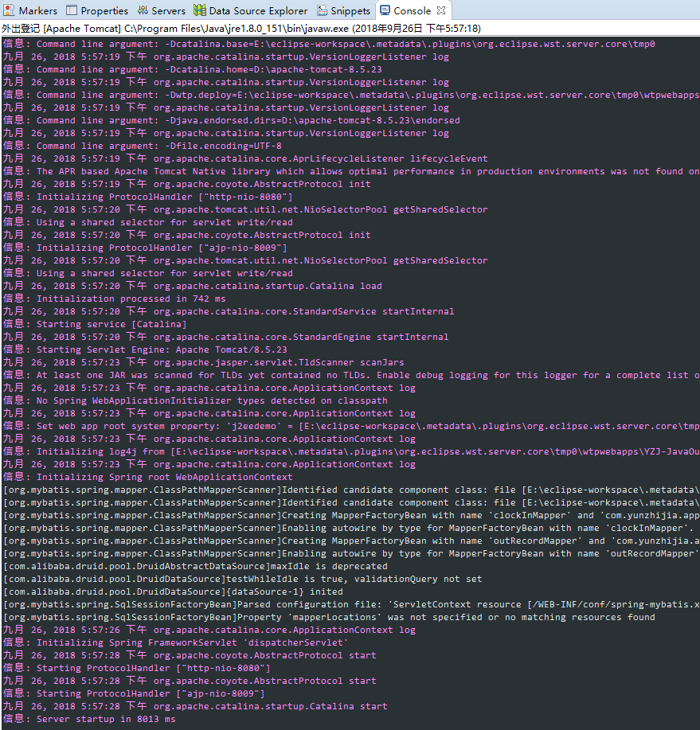Click the Snippets view icon
Viewport: 700px width, 730px height.
point(322,11)
